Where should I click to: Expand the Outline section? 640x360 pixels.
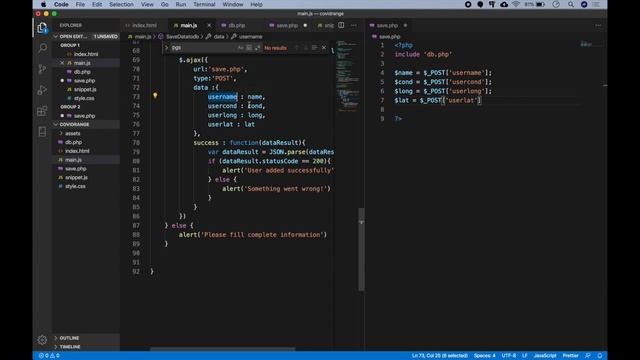[x=69, y=338]
